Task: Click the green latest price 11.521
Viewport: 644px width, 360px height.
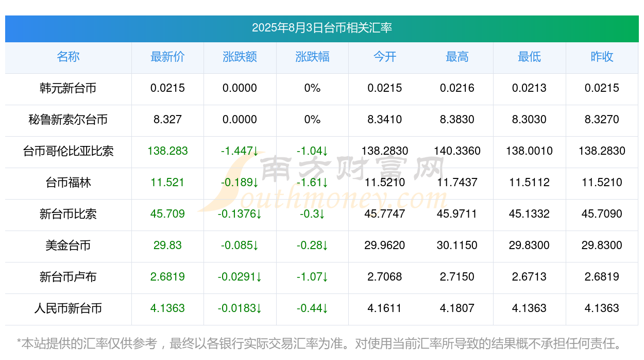Action: pyautogui.click(x=167, y=183)
